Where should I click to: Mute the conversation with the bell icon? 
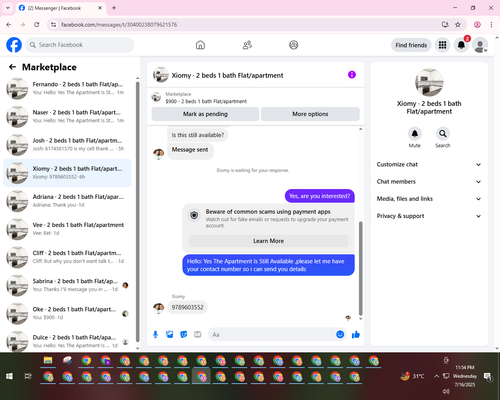point(415,134)
